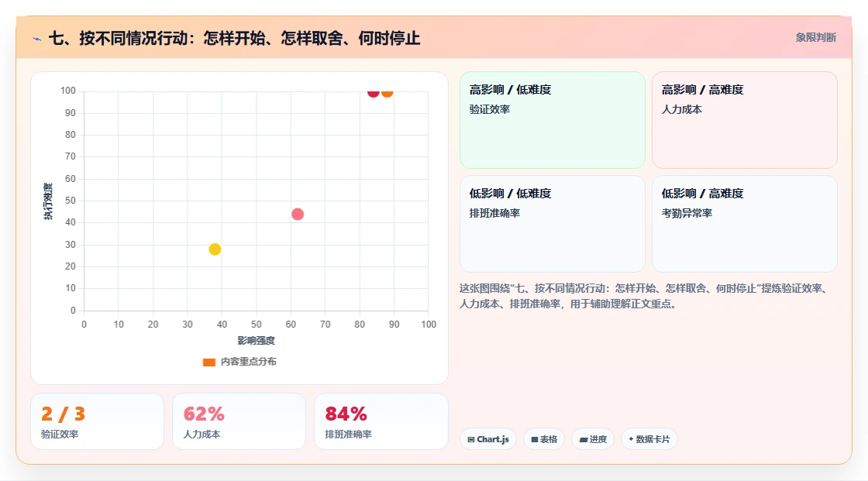Click the 内容重点分布 legend label
This screenshot has height=481, width=868.
pos(249,362)
